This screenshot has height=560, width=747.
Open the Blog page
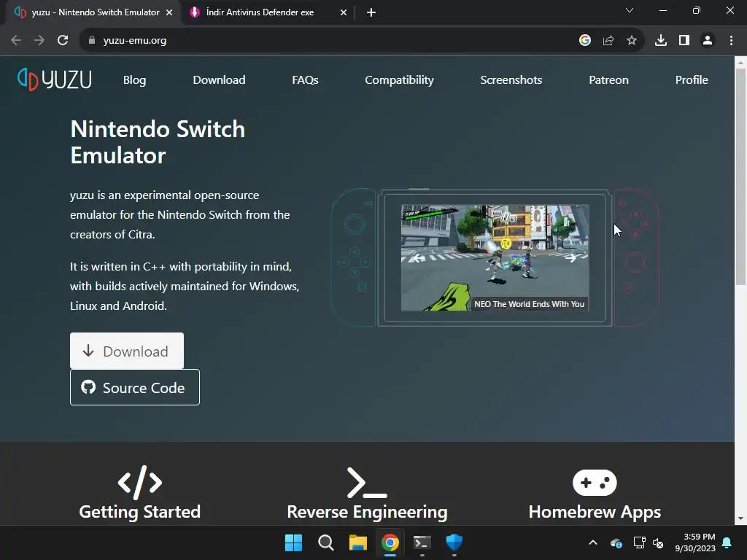coord(134,80)
